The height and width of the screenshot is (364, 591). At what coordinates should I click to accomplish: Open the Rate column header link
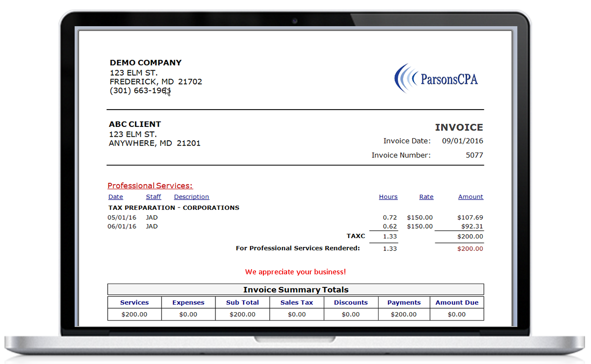pyautogui.click(x=426, y=197)
